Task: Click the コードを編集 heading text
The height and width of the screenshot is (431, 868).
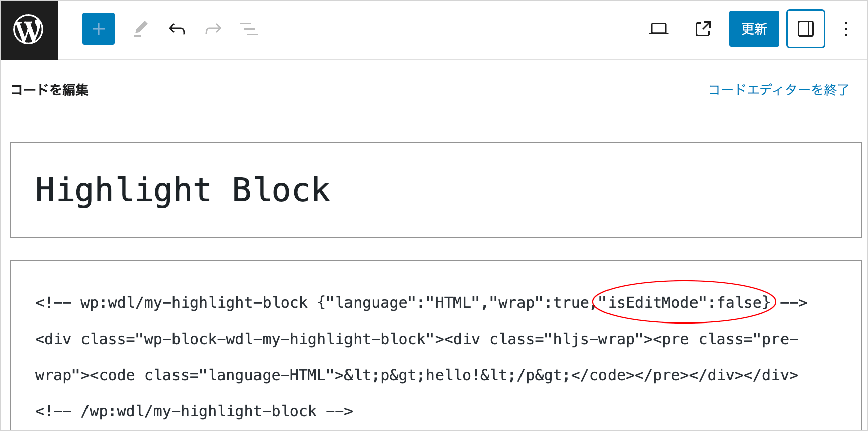Action: [x=49, y=90]
